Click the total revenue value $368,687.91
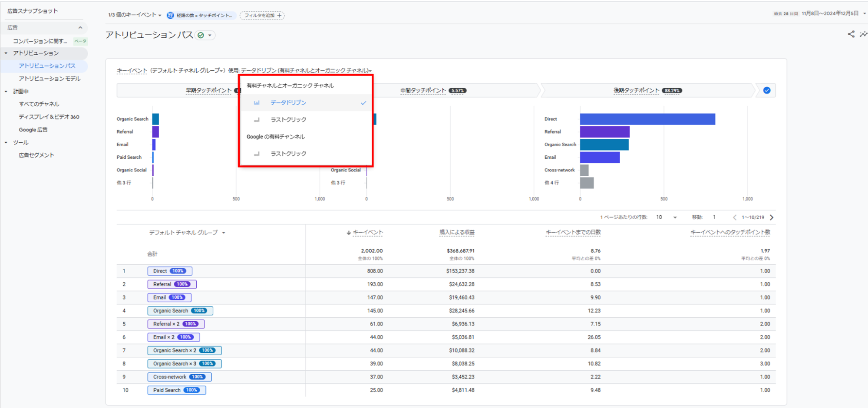The image size is (868, 408). click(x=460, y=251)
